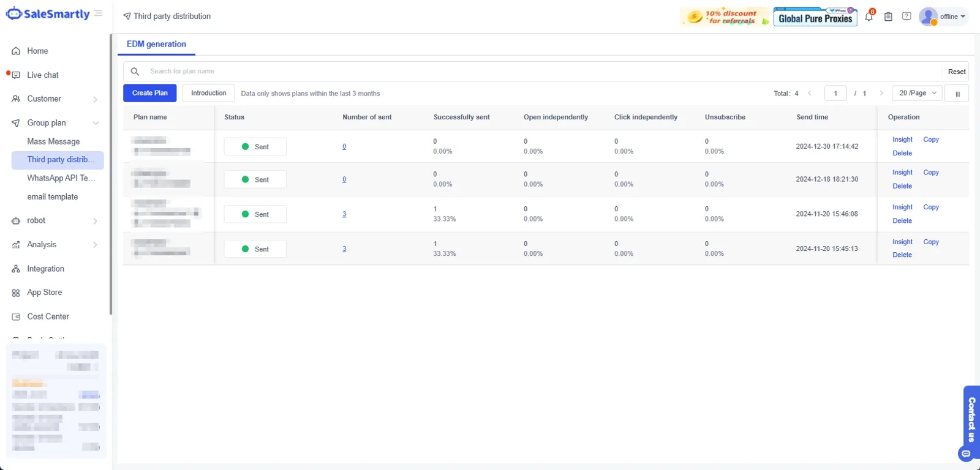Open the notifications bell icon
Screen dimensions: 980x470
pos(869,17)
